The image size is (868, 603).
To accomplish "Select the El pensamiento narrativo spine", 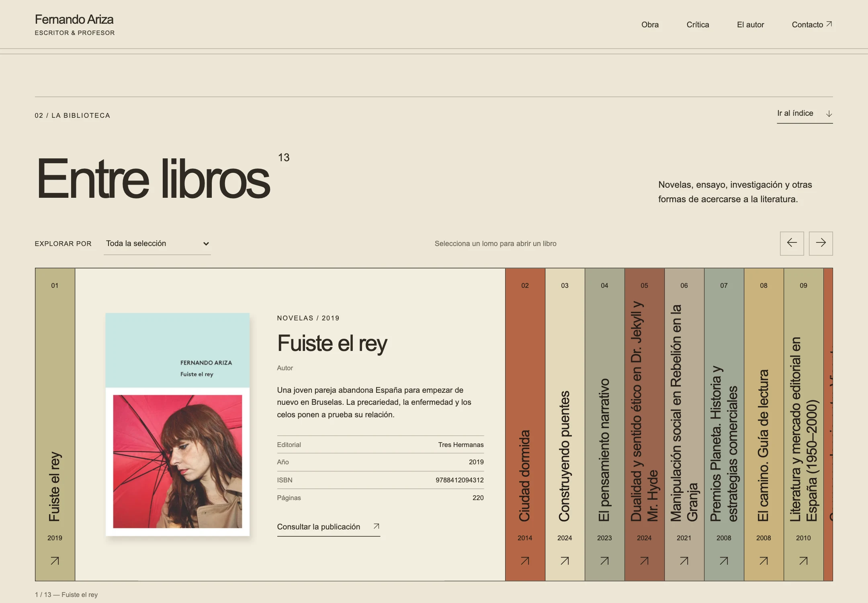I will (604, 424).
